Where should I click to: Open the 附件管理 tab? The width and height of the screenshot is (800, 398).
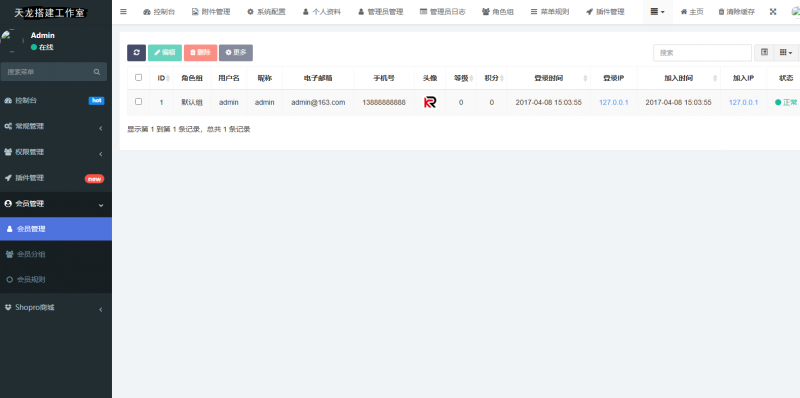[211, 12]
